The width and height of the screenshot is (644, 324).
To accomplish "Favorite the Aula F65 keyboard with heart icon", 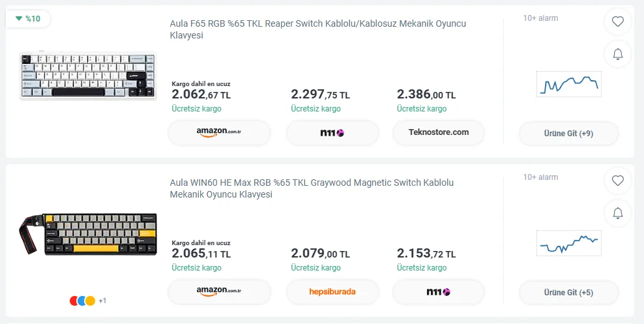I will [618, 22].
